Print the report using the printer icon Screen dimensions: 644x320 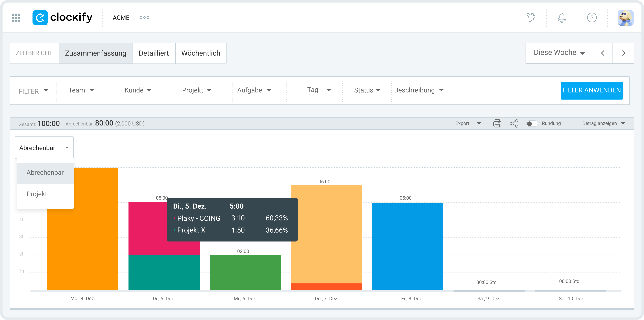(497, 123)
